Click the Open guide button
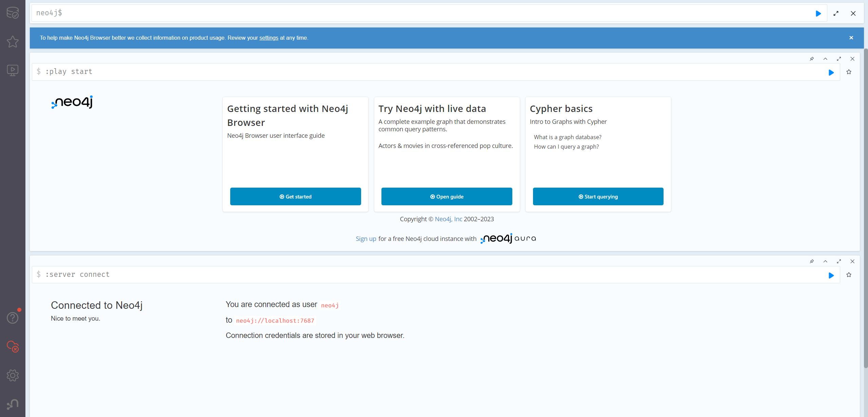The width and height of the screenshot is (868, 417). click(447, 196)
